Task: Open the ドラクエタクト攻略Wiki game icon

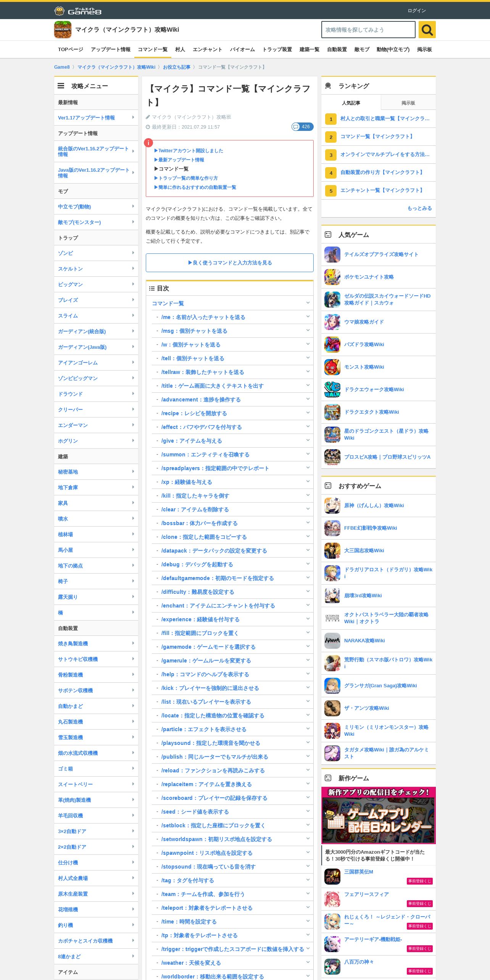Action: click(332, 412)
